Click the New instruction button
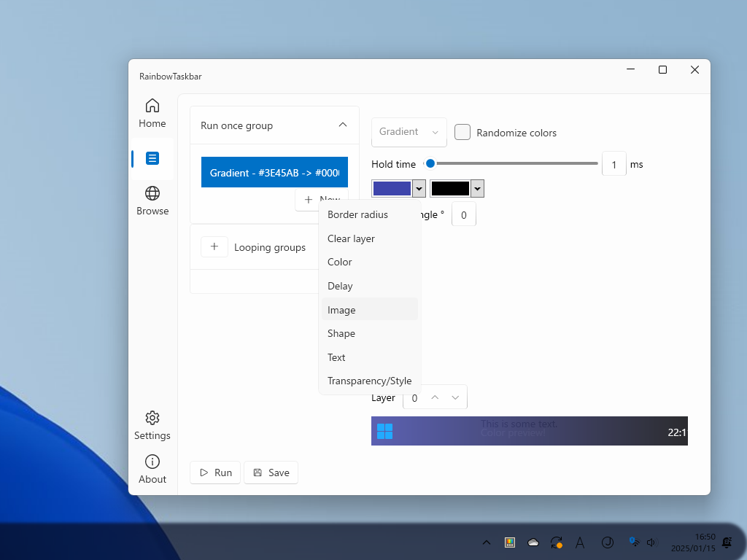 click(x=322, y=199)
